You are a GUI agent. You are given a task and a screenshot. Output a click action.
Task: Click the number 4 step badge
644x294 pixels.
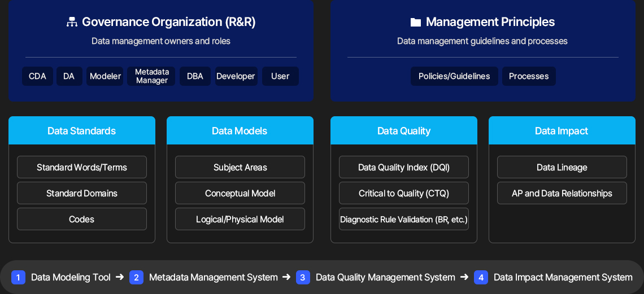[x=481, y=277]
